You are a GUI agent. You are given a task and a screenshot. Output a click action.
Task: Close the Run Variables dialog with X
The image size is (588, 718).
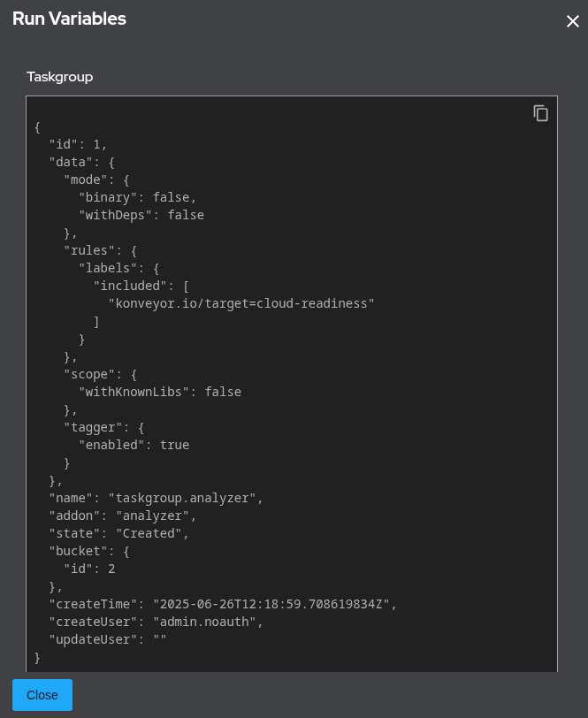572,21
